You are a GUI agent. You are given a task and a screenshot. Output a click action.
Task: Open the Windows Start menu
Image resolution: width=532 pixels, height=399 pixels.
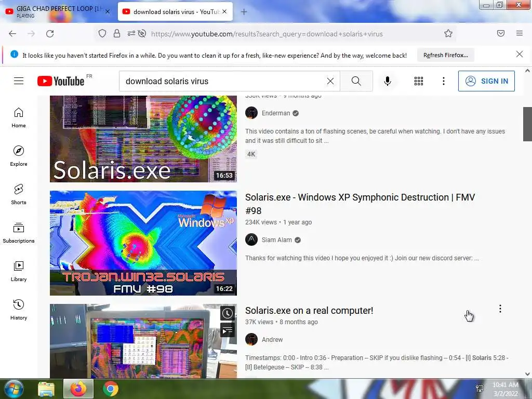14,389
